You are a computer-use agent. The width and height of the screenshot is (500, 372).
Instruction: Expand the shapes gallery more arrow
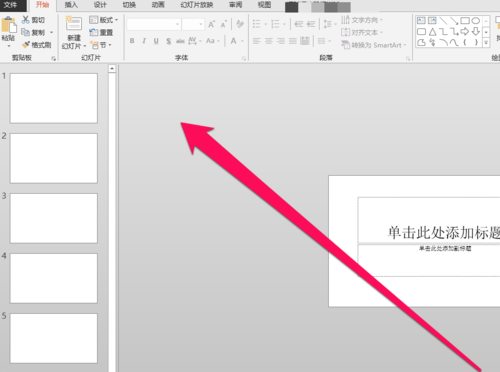click(x=486, y=43)
